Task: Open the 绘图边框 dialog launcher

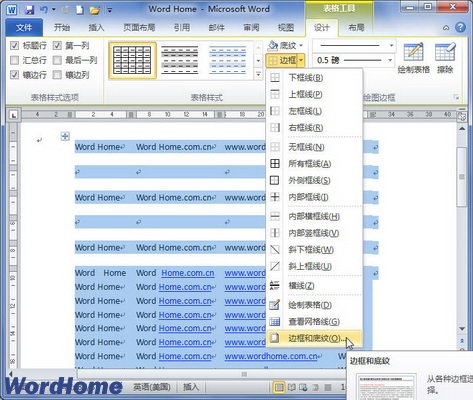Action: 457,98
